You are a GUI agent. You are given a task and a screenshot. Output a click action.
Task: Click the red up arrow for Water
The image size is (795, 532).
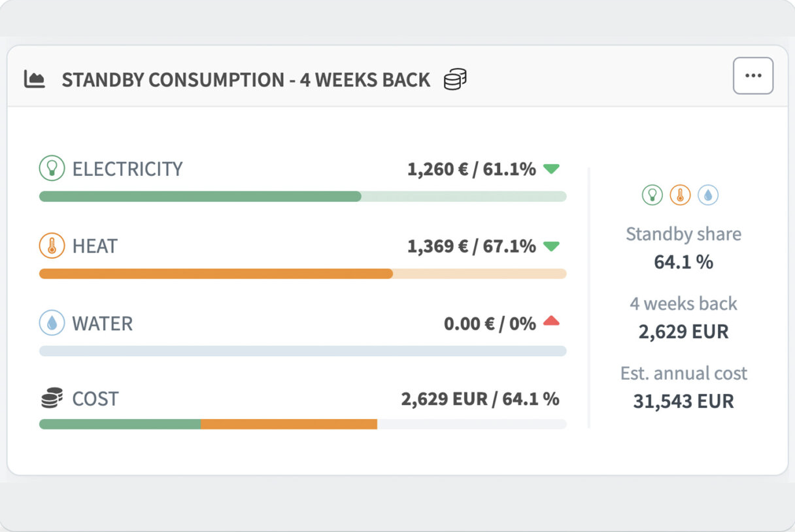(x=551, y=321)
